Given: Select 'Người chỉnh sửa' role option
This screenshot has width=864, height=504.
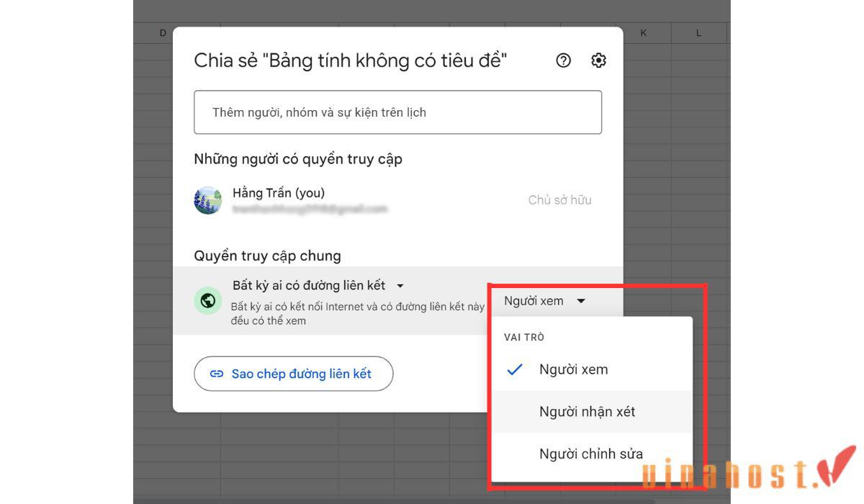Looking at the screenshot, I should point(590,454).
